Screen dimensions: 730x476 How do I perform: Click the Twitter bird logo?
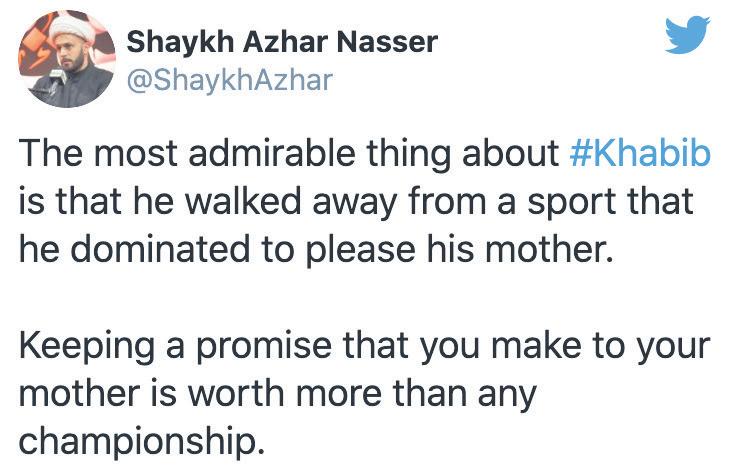tap(688, 34)
